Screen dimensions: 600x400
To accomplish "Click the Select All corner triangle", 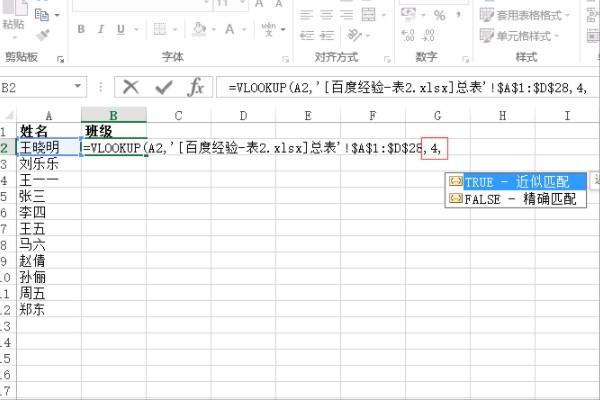I will (x=8, y=115).
